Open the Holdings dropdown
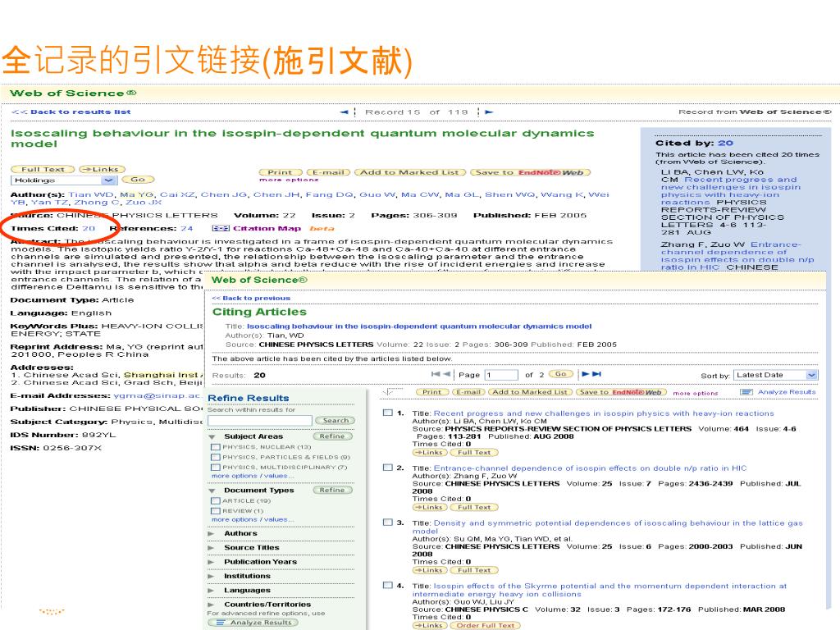Screen dimensions: 840x630 click(x=63, y=180)
